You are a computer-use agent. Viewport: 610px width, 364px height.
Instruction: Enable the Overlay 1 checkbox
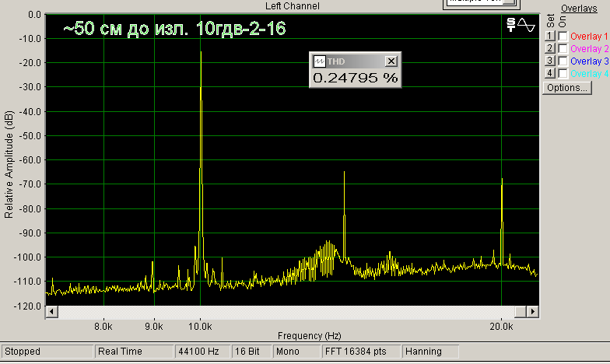[563, 36]
